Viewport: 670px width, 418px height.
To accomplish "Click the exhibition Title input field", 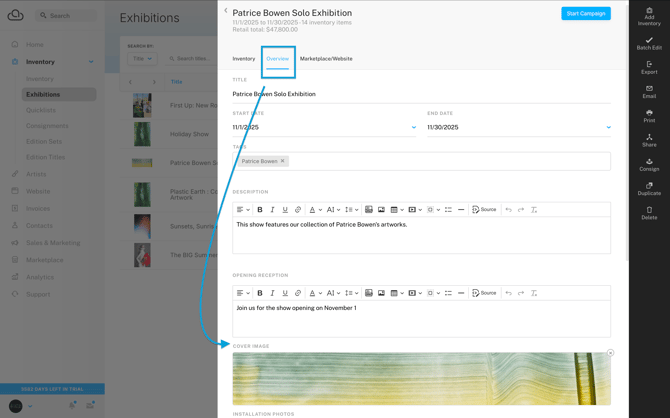I will coord(420,94).
